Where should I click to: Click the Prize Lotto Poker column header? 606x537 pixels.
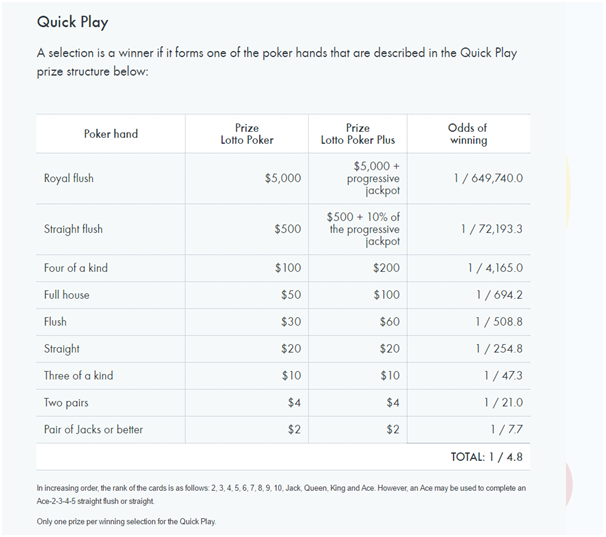[246, 134]
